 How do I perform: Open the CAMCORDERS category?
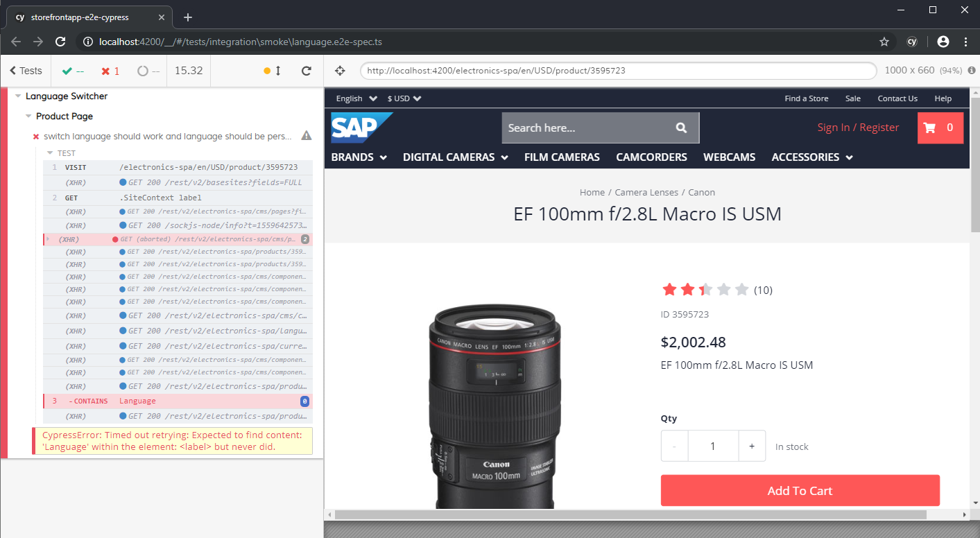click(651, 157)
